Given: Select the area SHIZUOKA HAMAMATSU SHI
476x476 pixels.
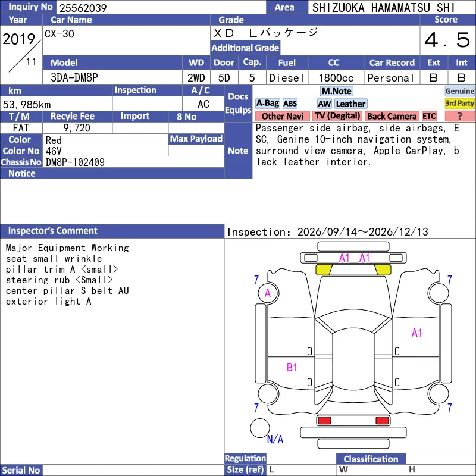Looking at the screenshot, I should [x=383, y=8].
